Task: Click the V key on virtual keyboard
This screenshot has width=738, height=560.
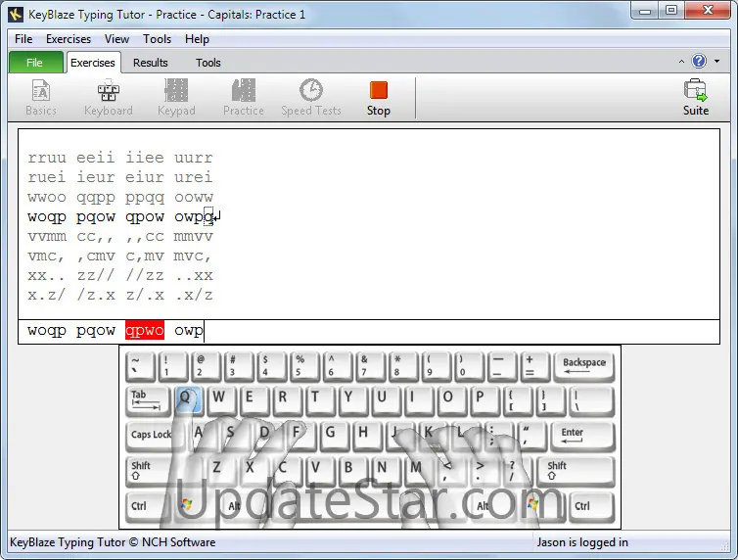Action: pos(319,470)
